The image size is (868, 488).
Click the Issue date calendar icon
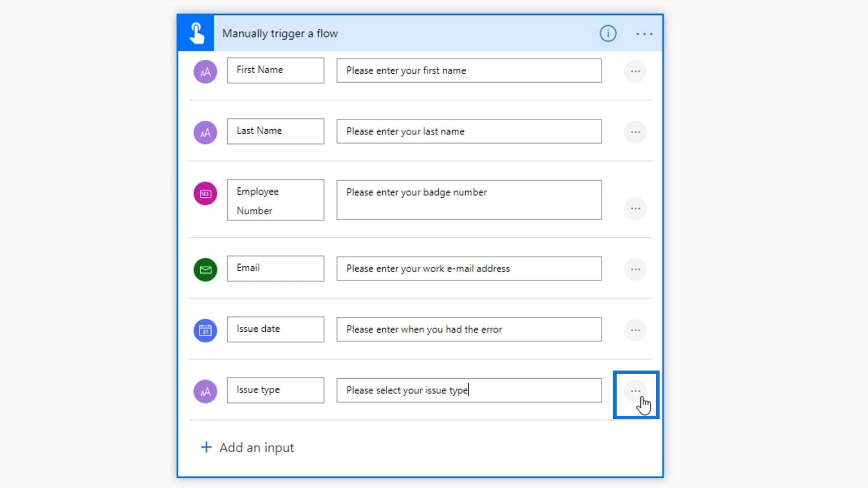[x=205, y=330]
